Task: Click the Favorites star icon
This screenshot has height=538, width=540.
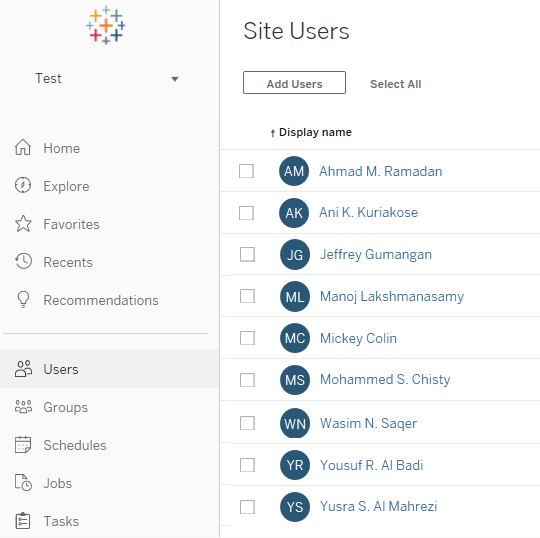Action: [23, 224]
